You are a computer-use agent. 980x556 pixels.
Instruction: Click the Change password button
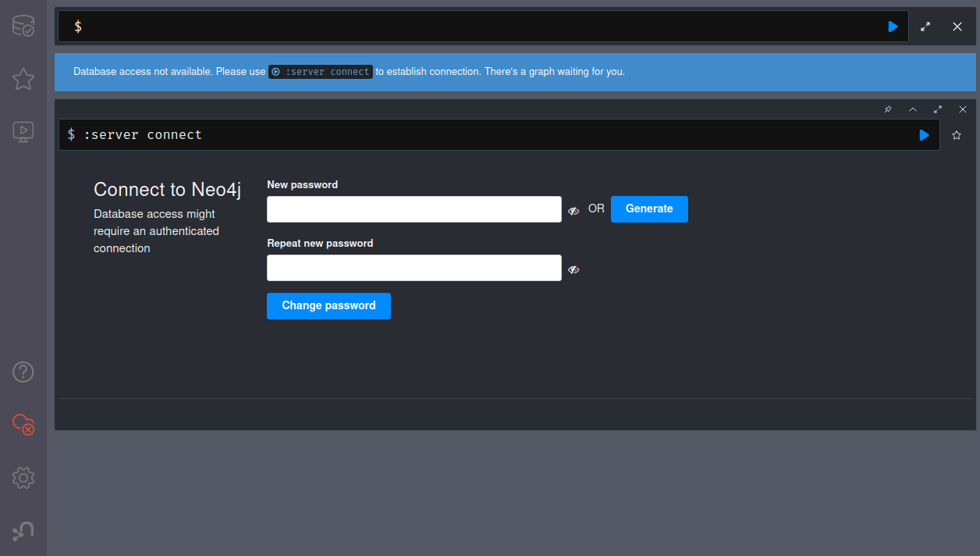click(328, 306)
